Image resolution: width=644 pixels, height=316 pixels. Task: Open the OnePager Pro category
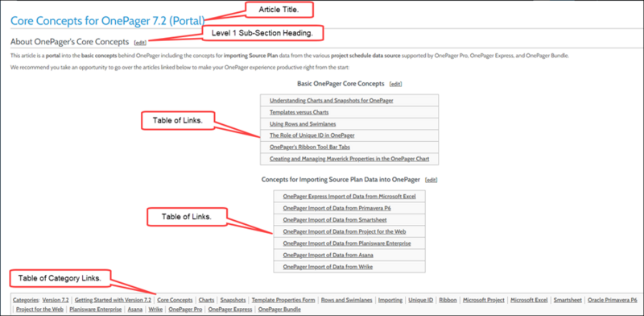[x=185, y=310]
